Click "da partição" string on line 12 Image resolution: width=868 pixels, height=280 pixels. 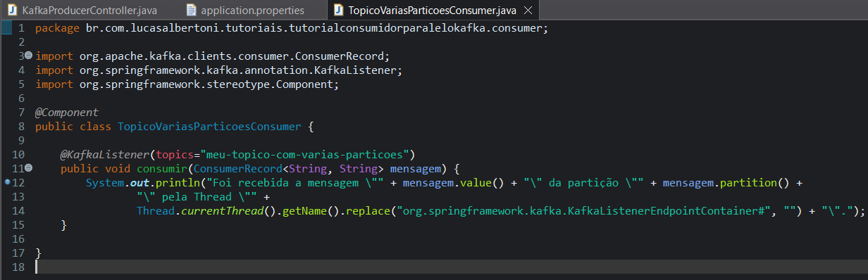(x=581, y=183)
